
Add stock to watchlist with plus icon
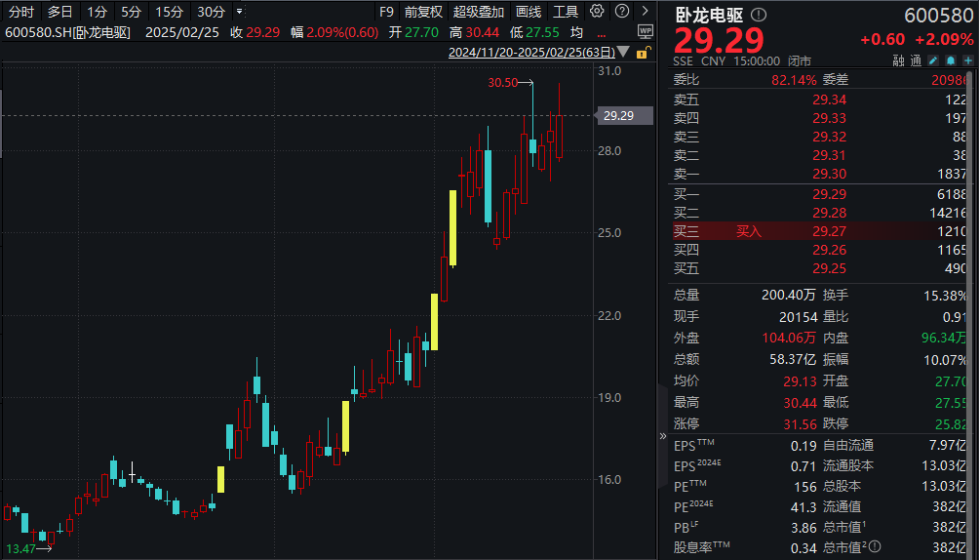965,60
